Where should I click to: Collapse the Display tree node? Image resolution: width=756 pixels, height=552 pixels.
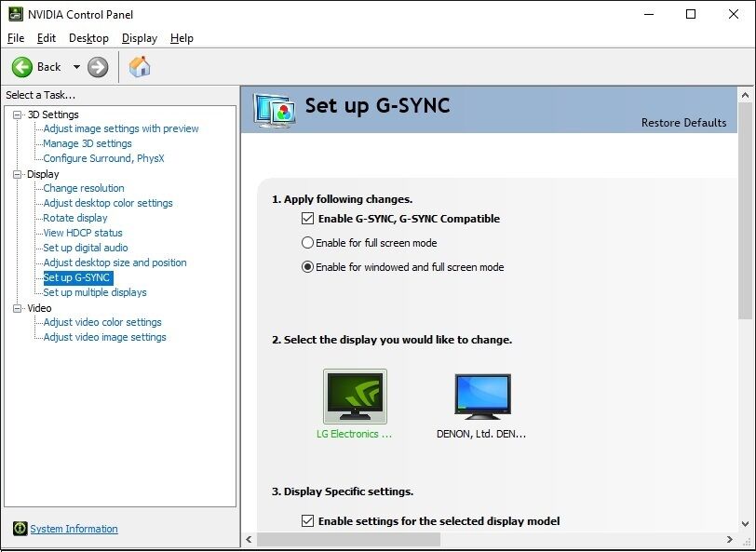coord(18,174)
